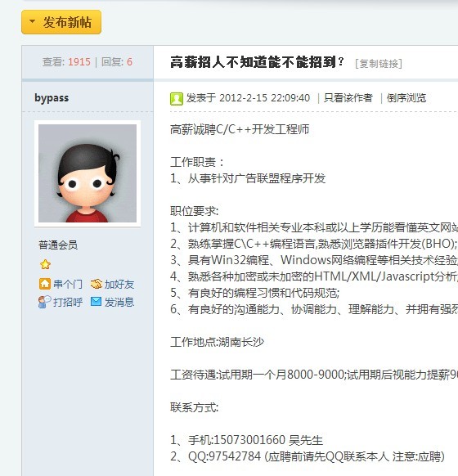Click the 加好友 handshake icon

(97, 284)
